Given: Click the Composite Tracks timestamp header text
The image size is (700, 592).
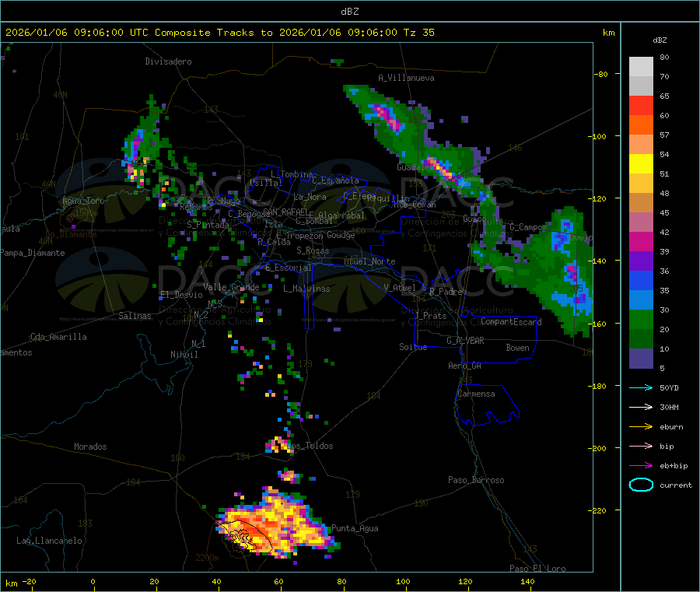Looking at the screenshot, I should 219,33.
